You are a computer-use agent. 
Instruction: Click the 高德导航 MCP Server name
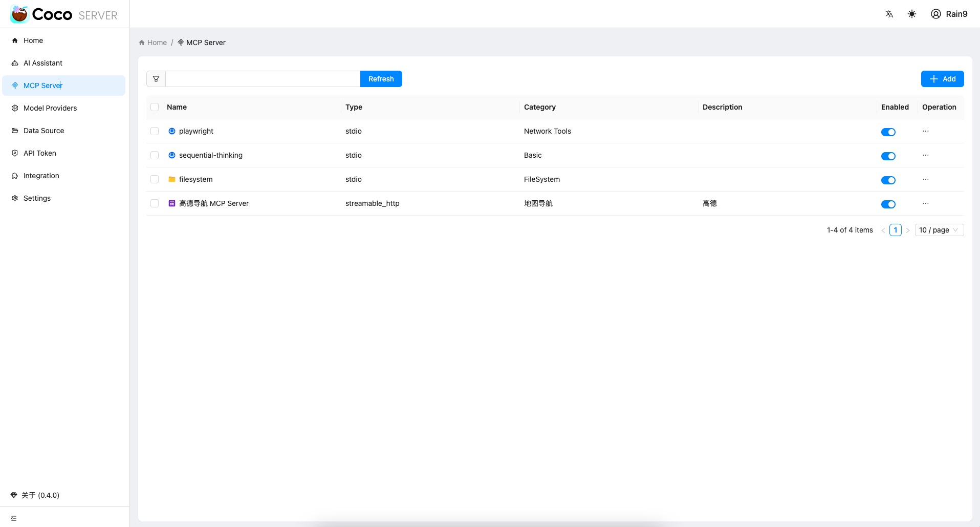pos(214,203)
